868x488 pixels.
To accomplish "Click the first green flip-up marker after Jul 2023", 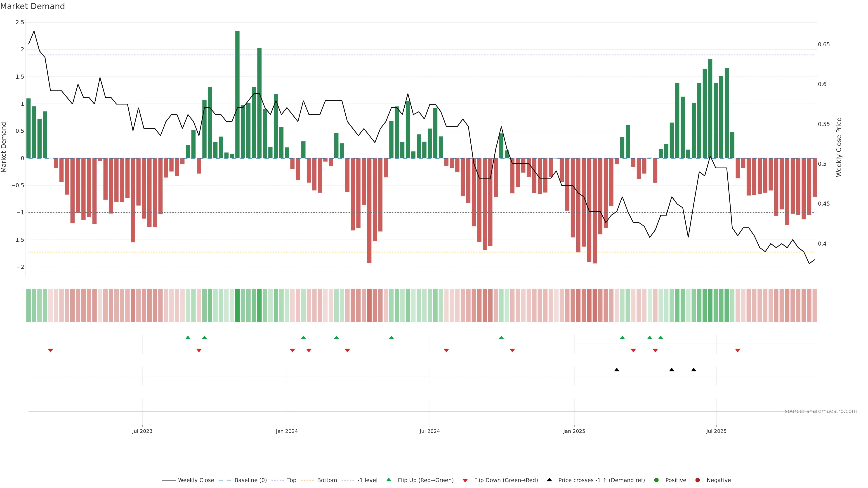I will pos(188,338).
